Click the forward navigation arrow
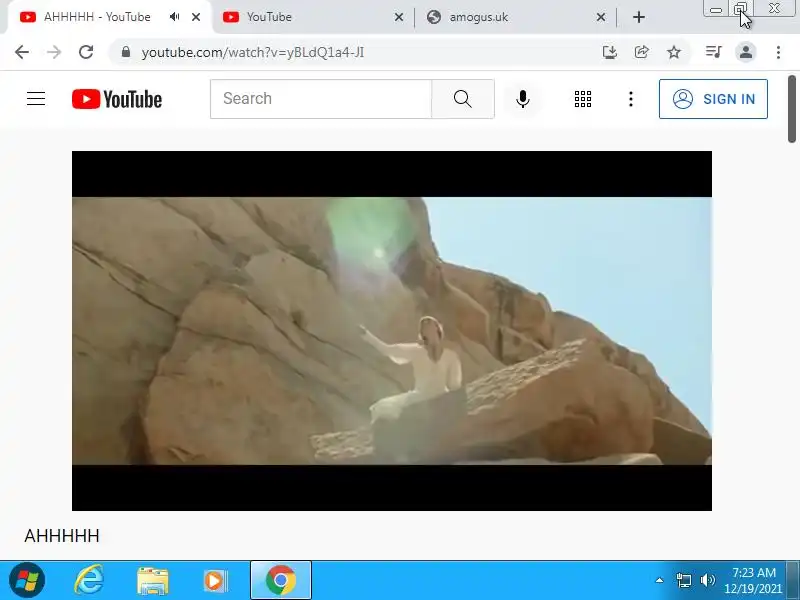 click(54, 52)
